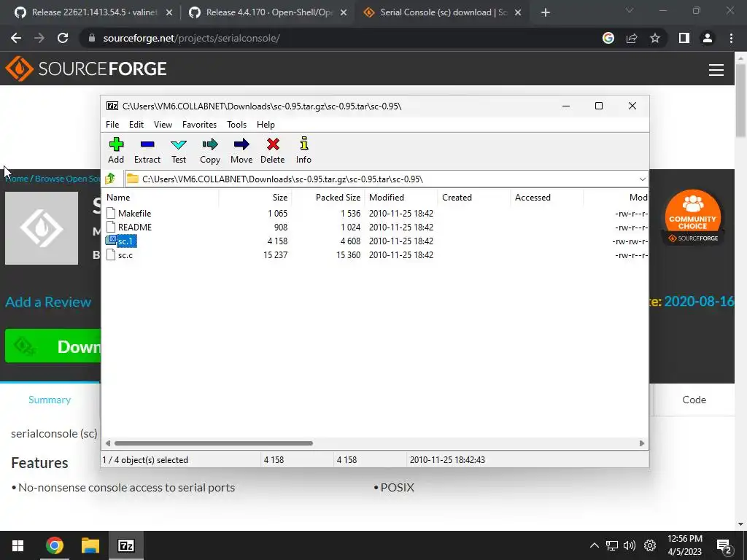Open volume control in system tray

(x=630, y=545)
